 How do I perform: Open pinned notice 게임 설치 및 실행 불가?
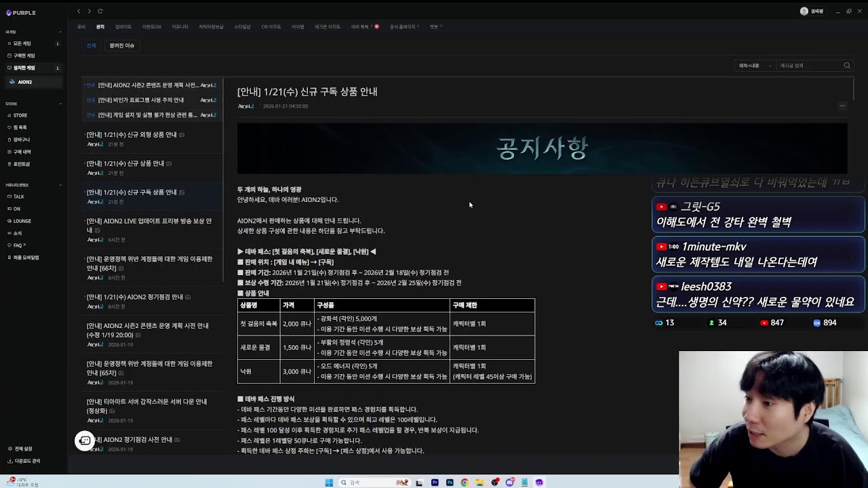152,115
